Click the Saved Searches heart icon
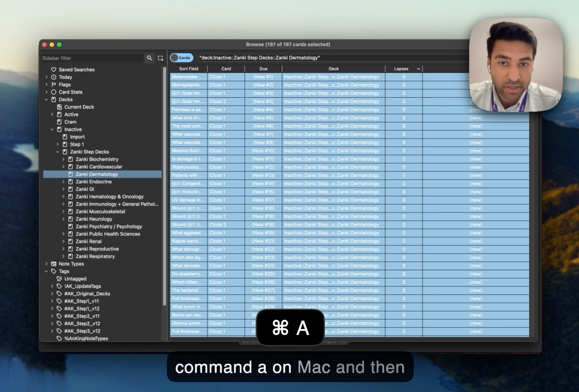Viewport: 579px width, 392px height. click(x=54, y=70)
